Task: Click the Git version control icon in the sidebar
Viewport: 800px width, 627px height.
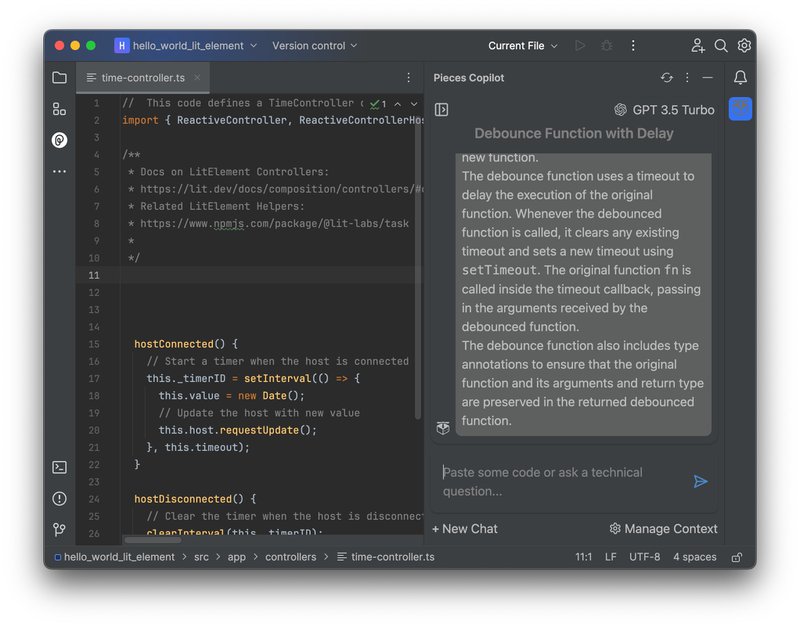Action: click(x=59, y=530)
